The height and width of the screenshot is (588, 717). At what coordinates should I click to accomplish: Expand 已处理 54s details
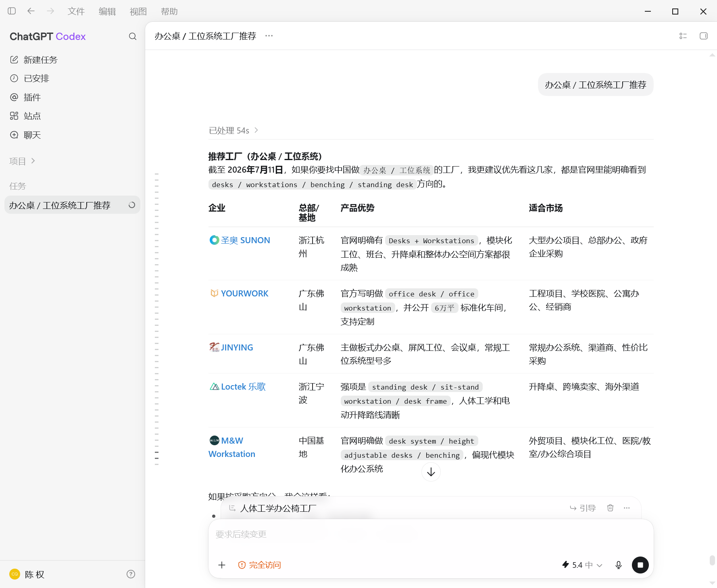(x=233, y=130)
